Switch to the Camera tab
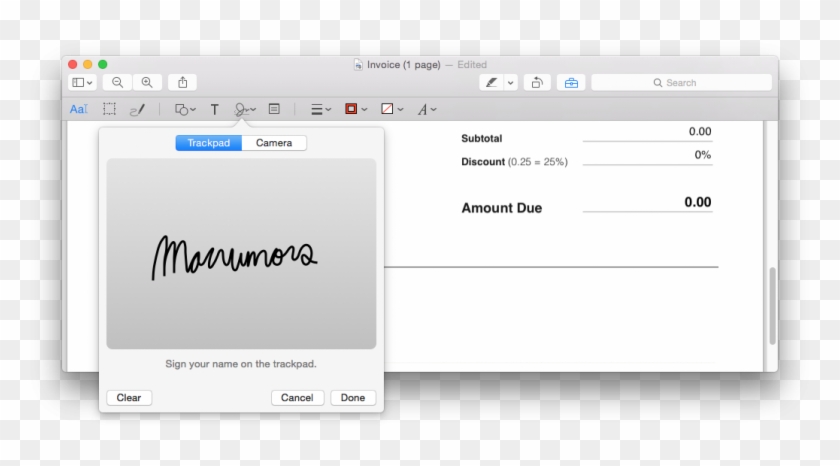Screen dimensions: 840x466 point(274,143)
